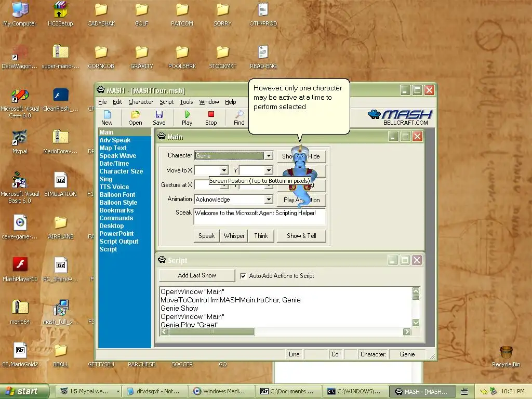
Task: Select Script Output in sidebar list
Action: coord(119,242)
